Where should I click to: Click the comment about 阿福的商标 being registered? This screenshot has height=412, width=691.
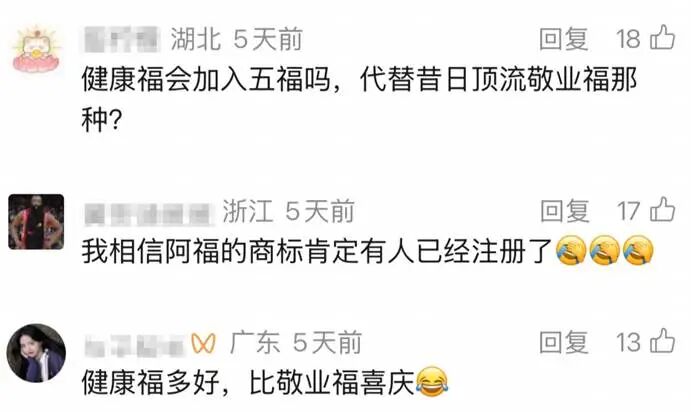click(x=368, y=252)
